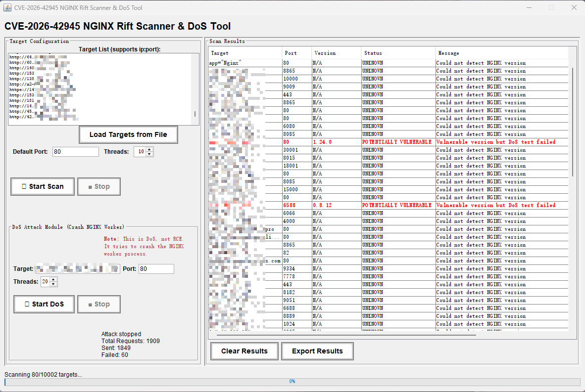Select the row with port 6688
The image size is (585, 392).
coord(388,308)
